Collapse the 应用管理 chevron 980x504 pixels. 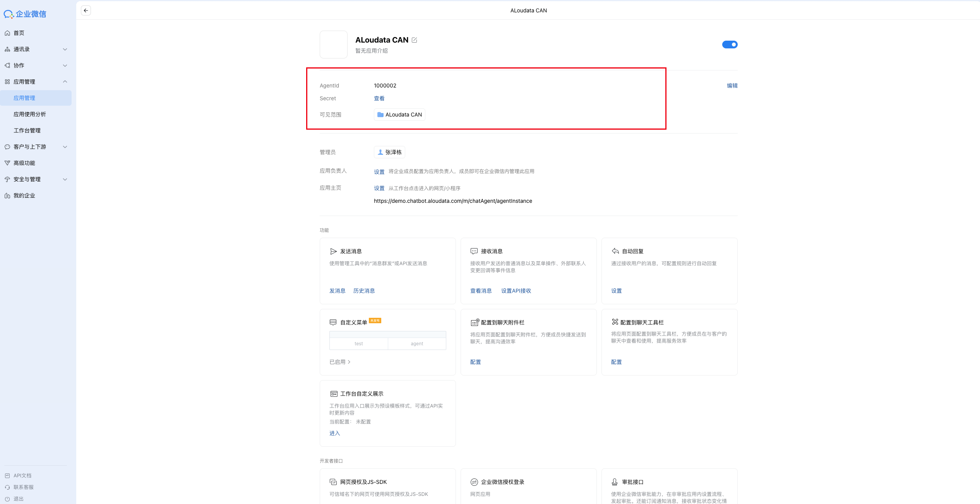[65, 82]
